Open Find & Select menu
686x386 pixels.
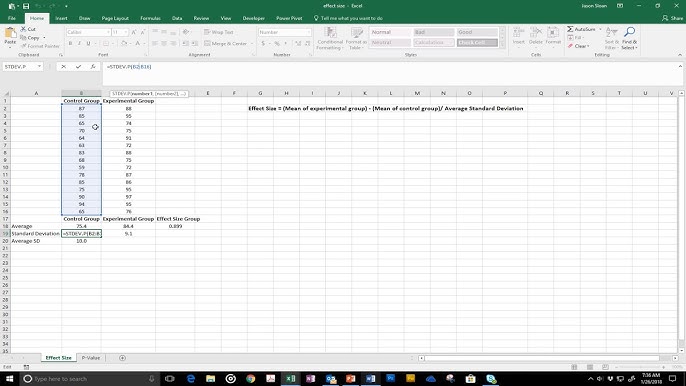[x=630, y=38]
